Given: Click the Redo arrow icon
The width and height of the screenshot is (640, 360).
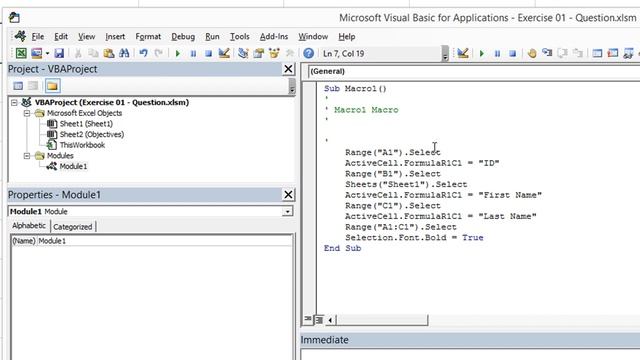Looking at the screenshot, I should point(159,53).
